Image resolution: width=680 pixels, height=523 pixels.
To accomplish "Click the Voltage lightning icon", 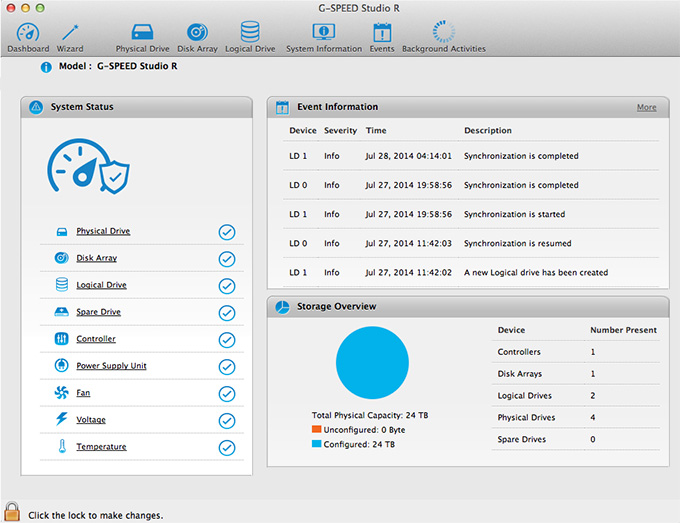I will [62, 418].
